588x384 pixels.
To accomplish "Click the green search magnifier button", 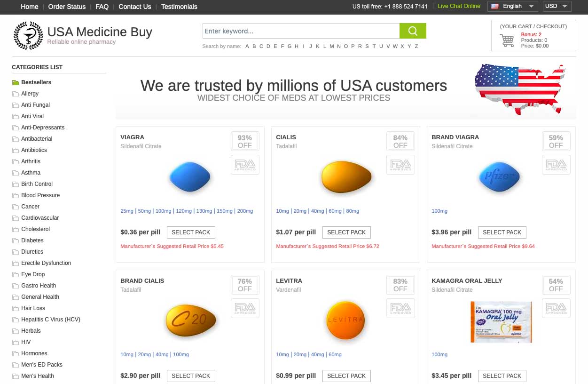I will tap(413, 31).
